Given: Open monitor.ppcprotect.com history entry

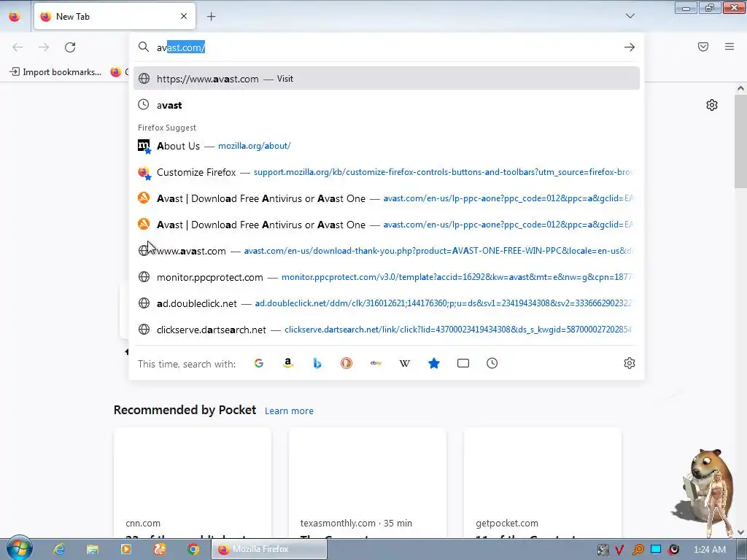Looking at the screenshot, I should tap(387, 277).
